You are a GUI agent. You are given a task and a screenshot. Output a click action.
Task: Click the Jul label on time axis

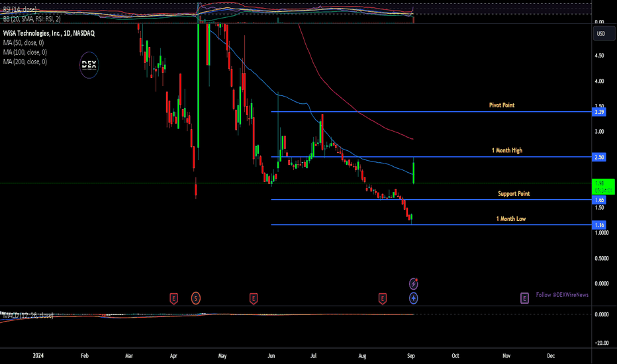point(313,356)
